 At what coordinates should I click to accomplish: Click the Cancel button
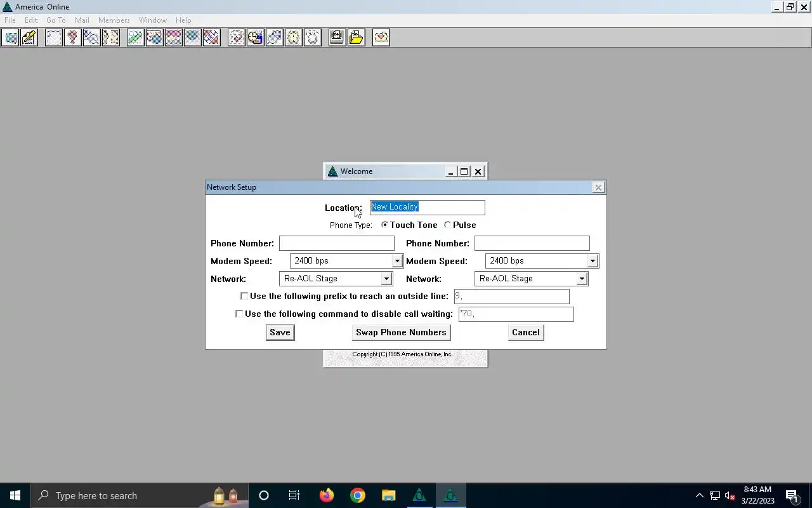526,332
